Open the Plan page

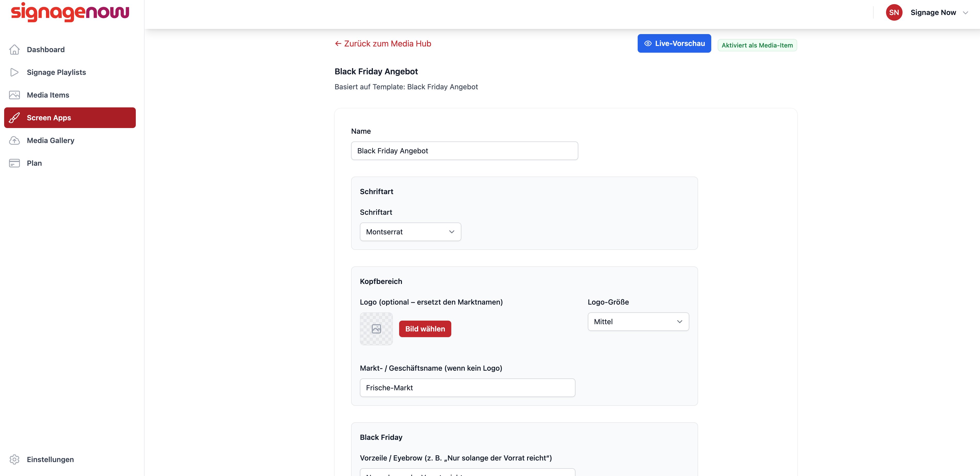click(70, 163)
